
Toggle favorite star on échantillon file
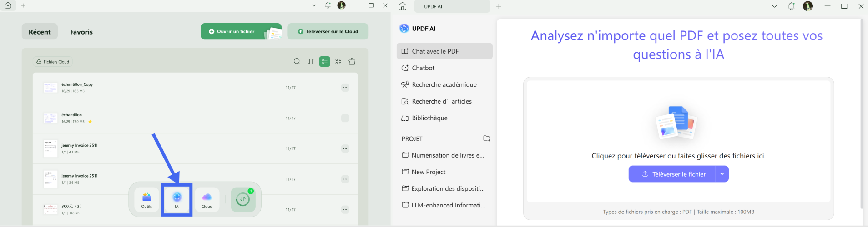90,122
